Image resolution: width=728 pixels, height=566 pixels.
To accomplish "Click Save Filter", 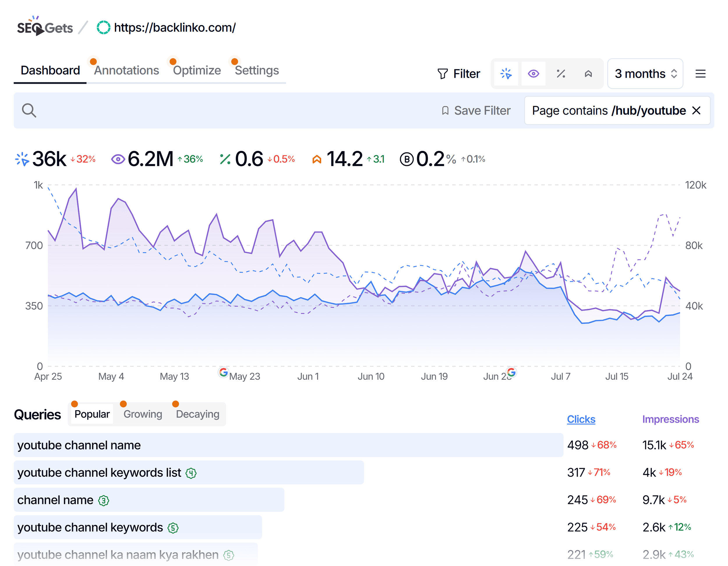I will pos(476,110).
